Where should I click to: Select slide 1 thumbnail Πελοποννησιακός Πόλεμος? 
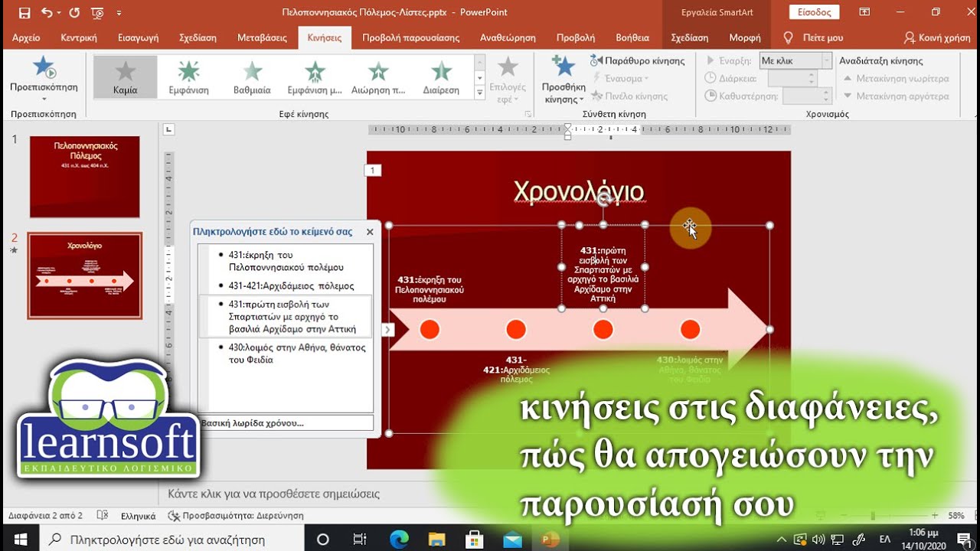point(84,177)
